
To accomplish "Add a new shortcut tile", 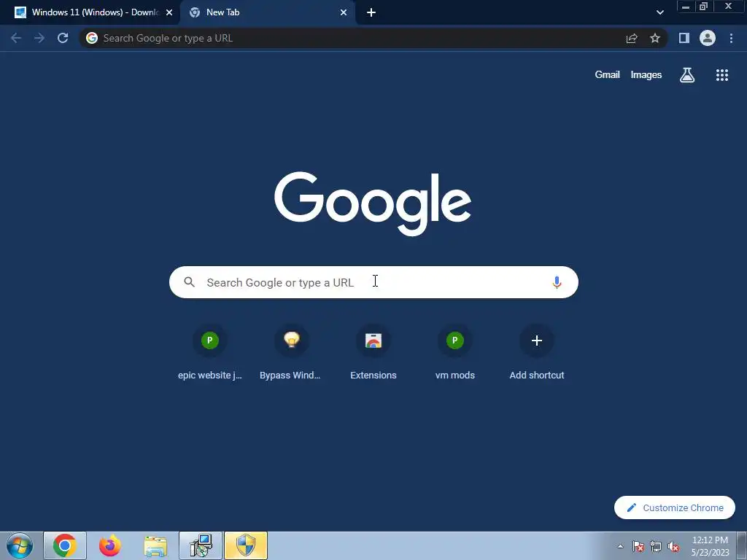I will coord(537,352).
